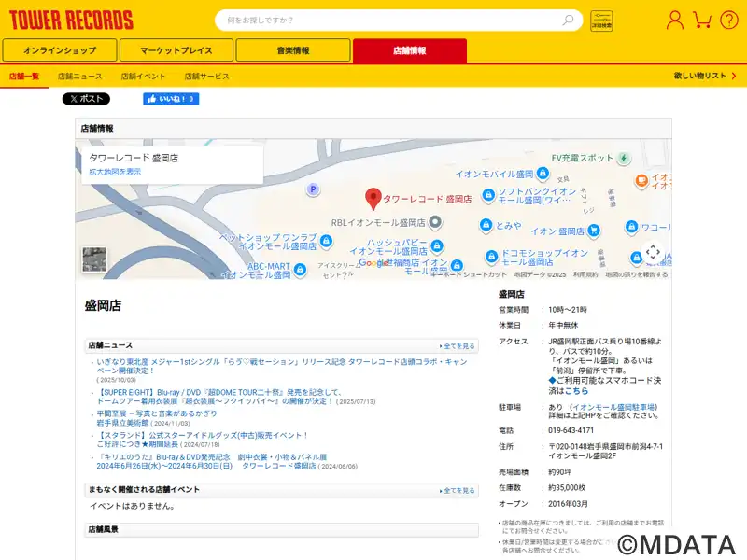747x560 pixels.
Task: Click the phone number 019-643-4171
Action: 571,430
